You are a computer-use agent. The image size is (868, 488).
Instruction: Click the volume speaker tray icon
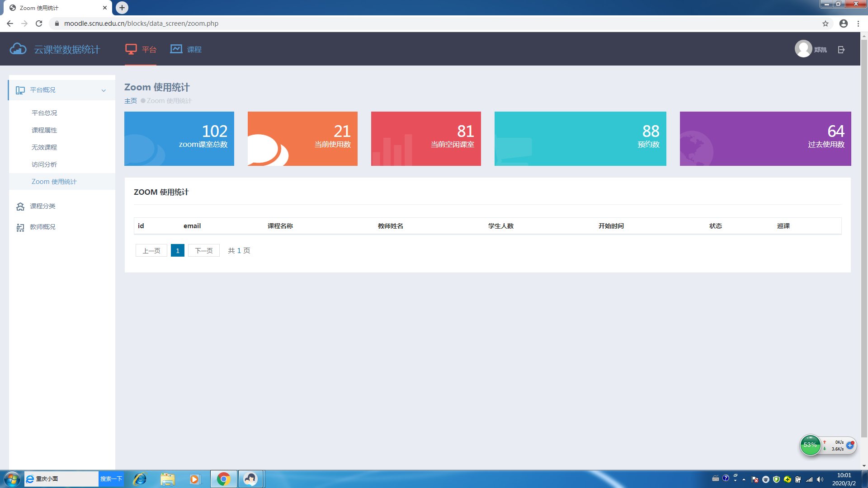tap(821, 479)
